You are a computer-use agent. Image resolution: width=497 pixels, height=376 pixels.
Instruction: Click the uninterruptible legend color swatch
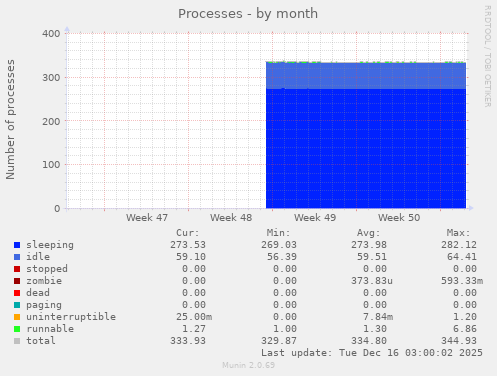17,317
